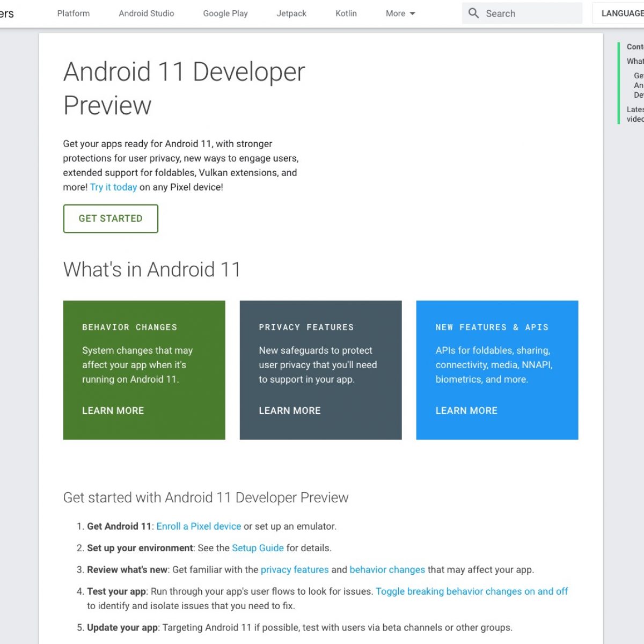Click the search magnifier icon
The height and width of the screenshot is (644, 644).
tap(473, 13)
